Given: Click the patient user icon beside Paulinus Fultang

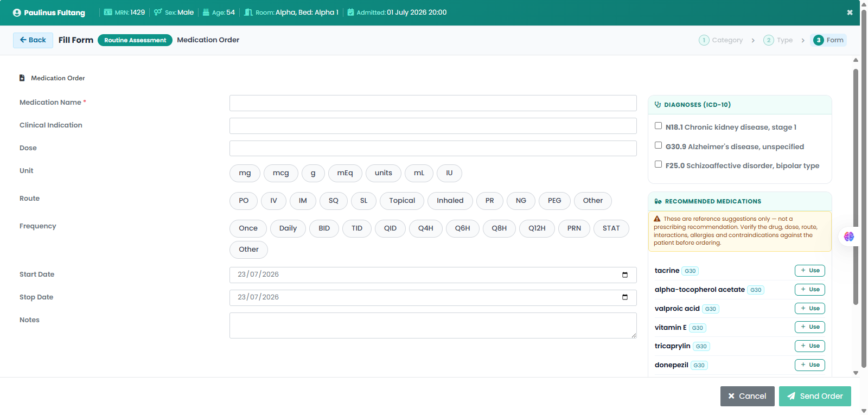Looking at the screenshot, I should [x=17, y=12].
